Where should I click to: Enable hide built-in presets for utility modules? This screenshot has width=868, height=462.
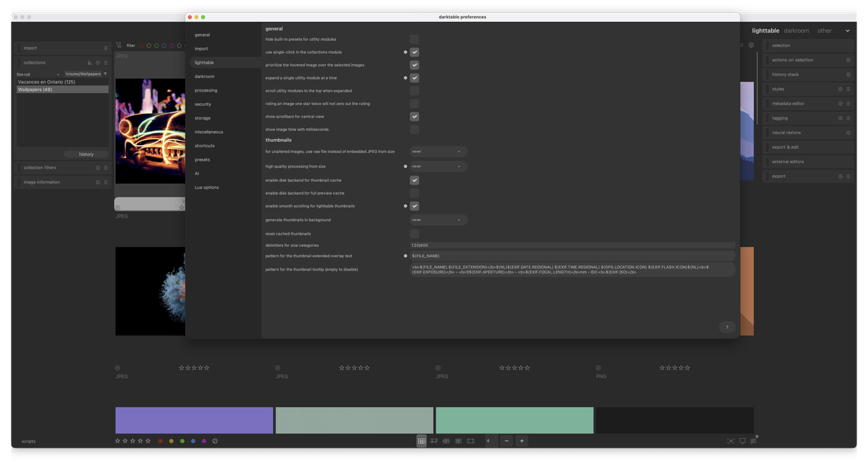[415, 39]
